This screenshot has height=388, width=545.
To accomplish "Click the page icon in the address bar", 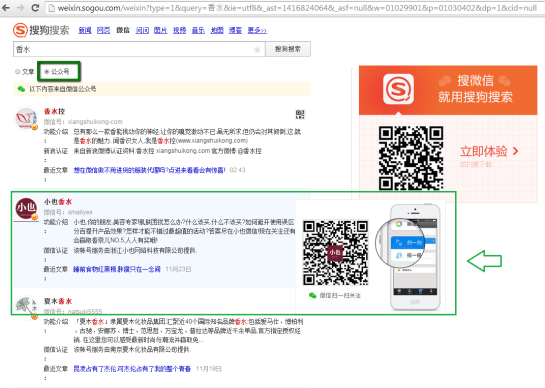I will point(51,8).
